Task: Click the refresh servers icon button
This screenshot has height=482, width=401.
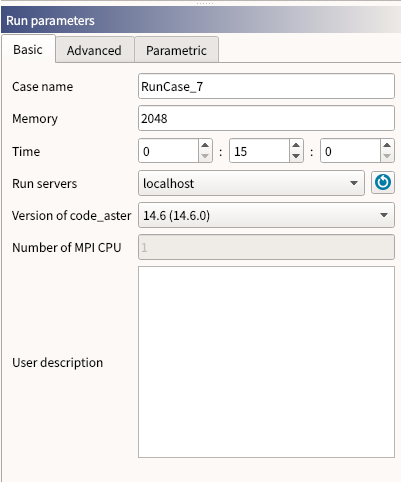Action: pos(383,182)
